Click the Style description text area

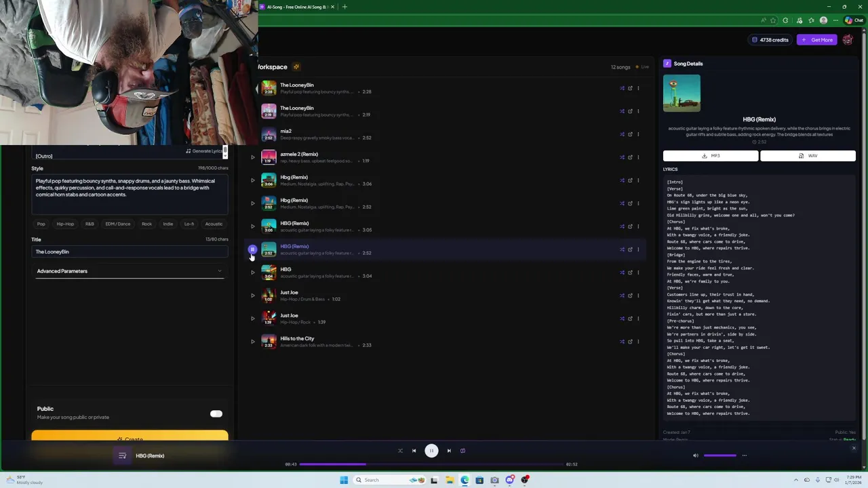point(130,195)
